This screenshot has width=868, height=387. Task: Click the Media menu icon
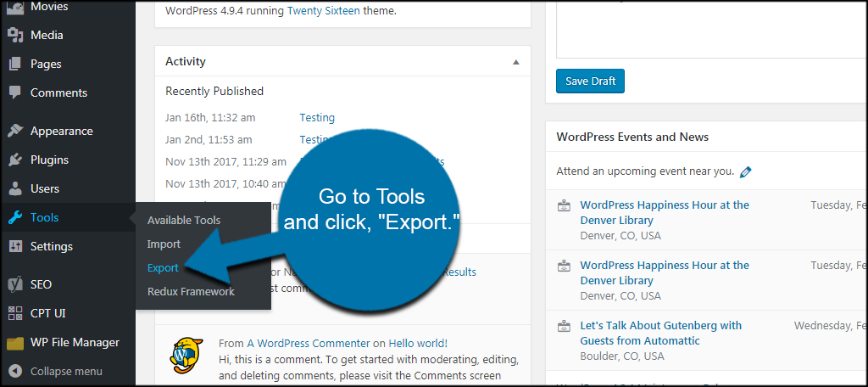click(x=15, y=35)
